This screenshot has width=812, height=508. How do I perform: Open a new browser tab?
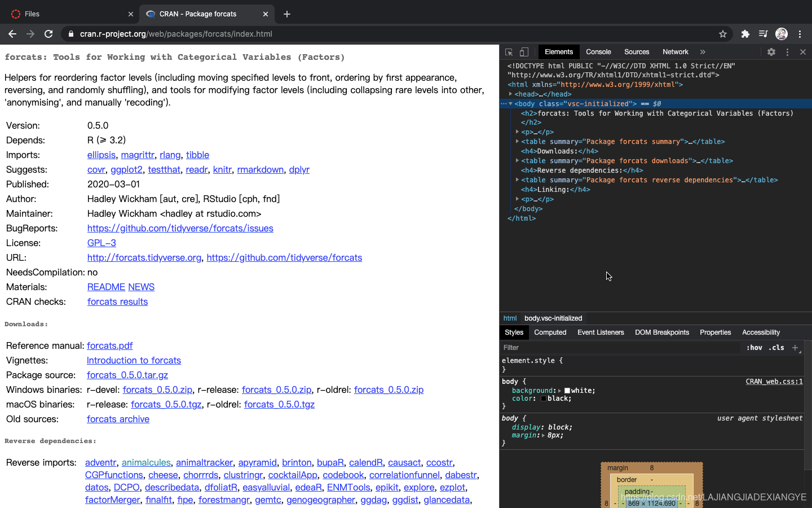pyautogui.click(x=287, y=14)
